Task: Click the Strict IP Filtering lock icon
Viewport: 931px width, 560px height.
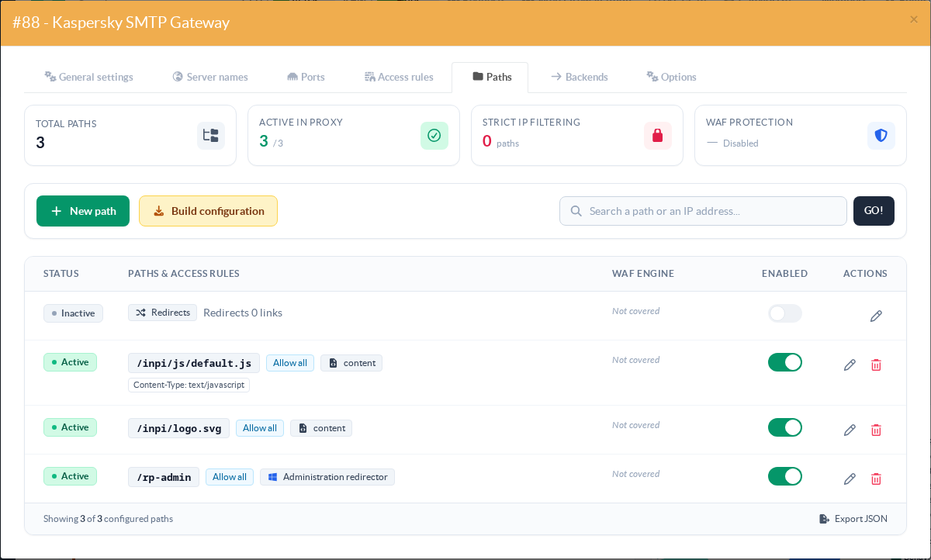Action: (658, 136)
